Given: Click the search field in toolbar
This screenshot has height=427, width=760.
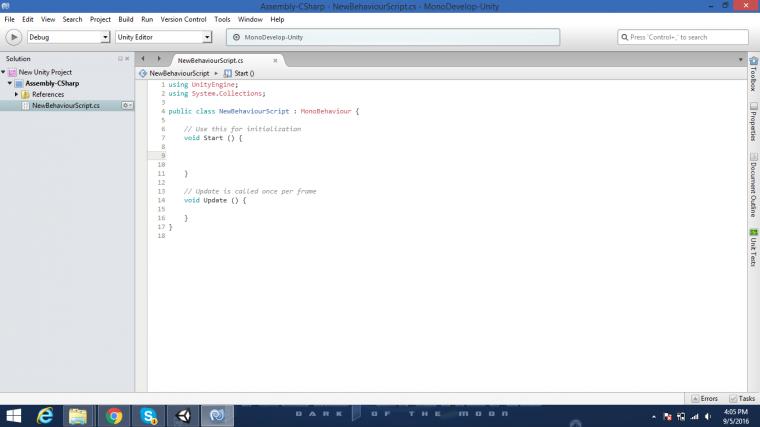Looking at the screenshot, I should click(x=683, y=37).
